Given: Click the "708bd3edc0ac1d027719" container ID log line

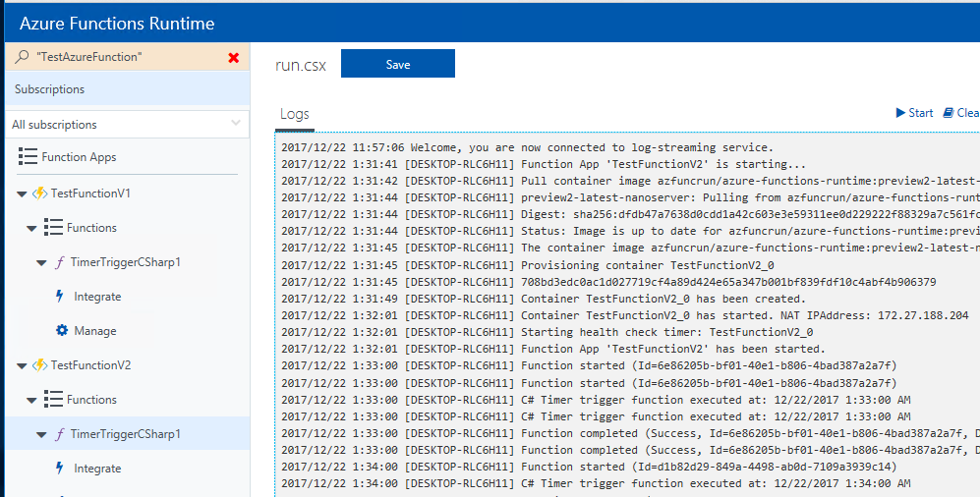Looking at the screenshot, I should 608,282.
